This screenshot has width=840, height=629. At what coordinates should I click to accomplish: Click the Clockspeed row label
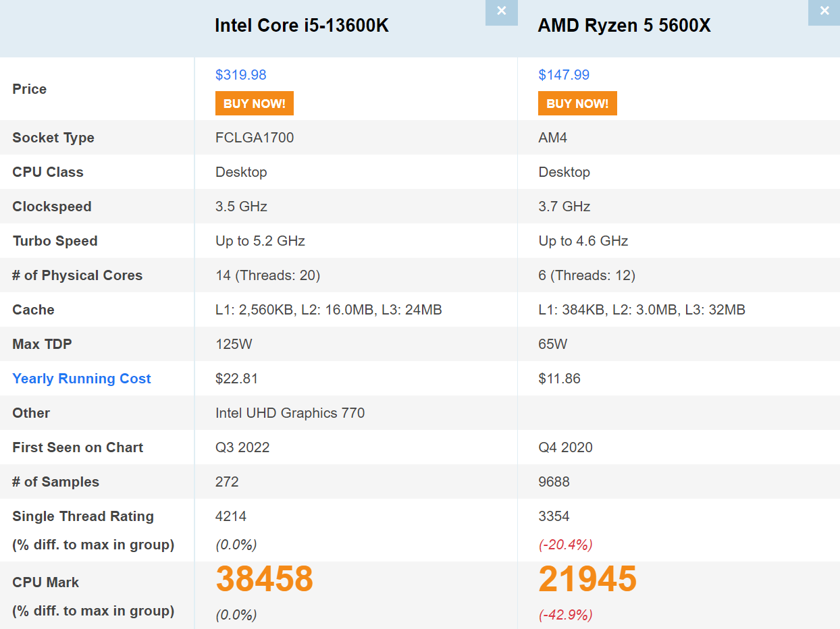point(52,207)
